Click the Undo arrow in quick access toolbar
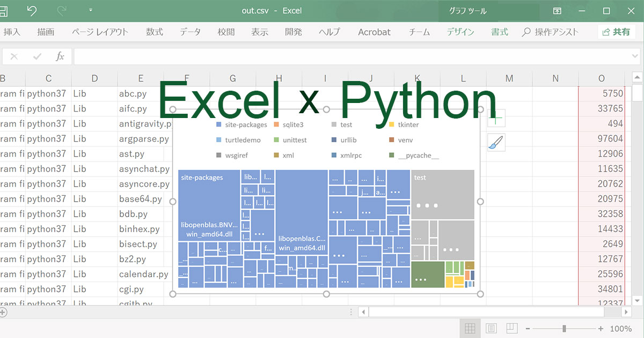Image resolution: width=644 pixels, height=338 pixels. click(x=32, y=11)
